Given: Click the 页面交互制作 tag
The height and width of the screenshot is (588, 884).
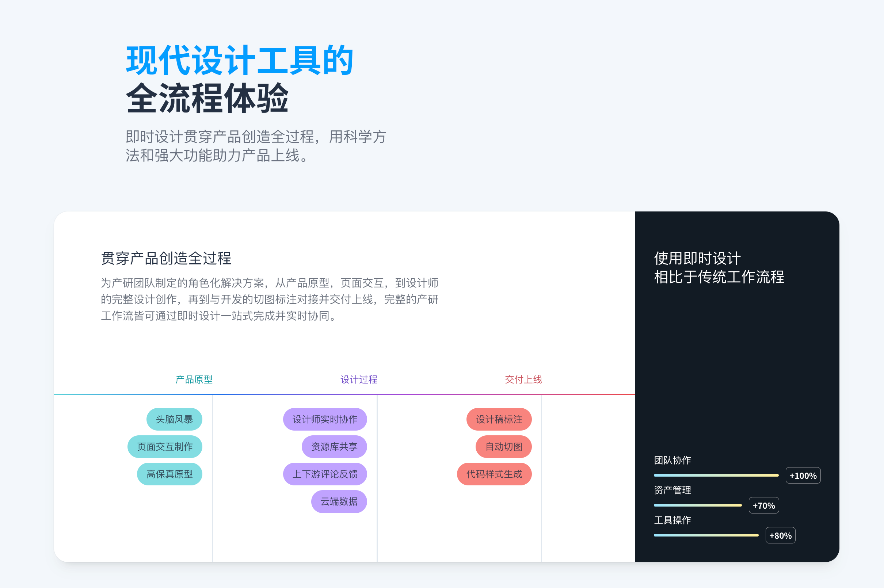Looking at the screenshot, I should tap(165, 447).
